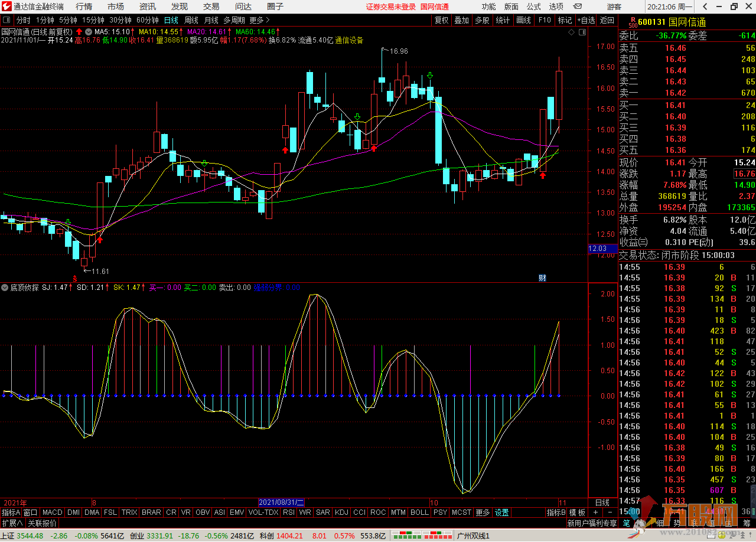The image size is (756, 542).
Task: Click the green down arrow above the 16.50 candle
Action: pos(430,76)
